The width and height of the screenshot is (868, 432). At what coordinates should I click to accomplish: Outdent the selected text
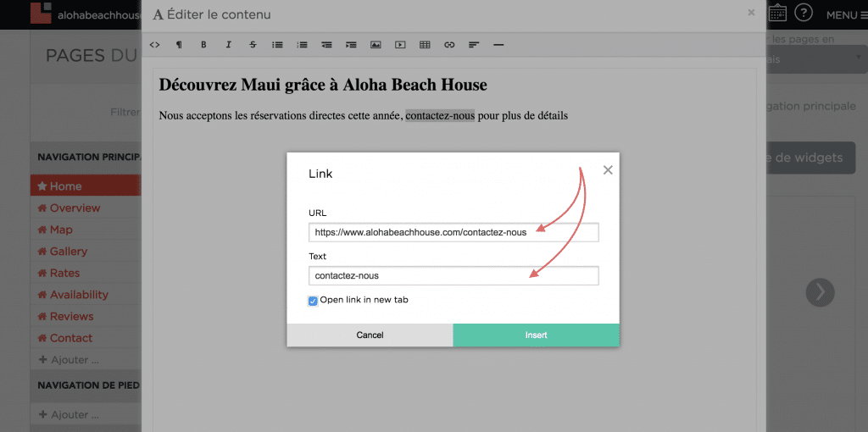[326, 45]
